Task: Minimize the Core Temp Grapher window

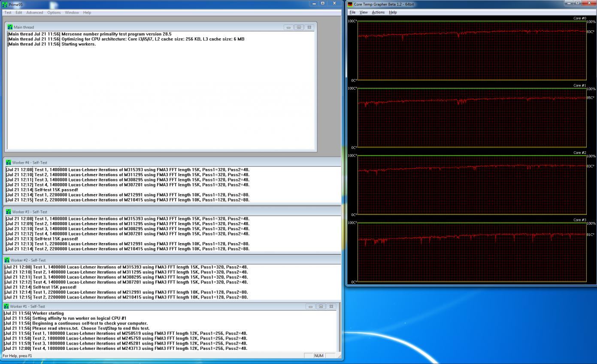Action: (x=570, y=3)
